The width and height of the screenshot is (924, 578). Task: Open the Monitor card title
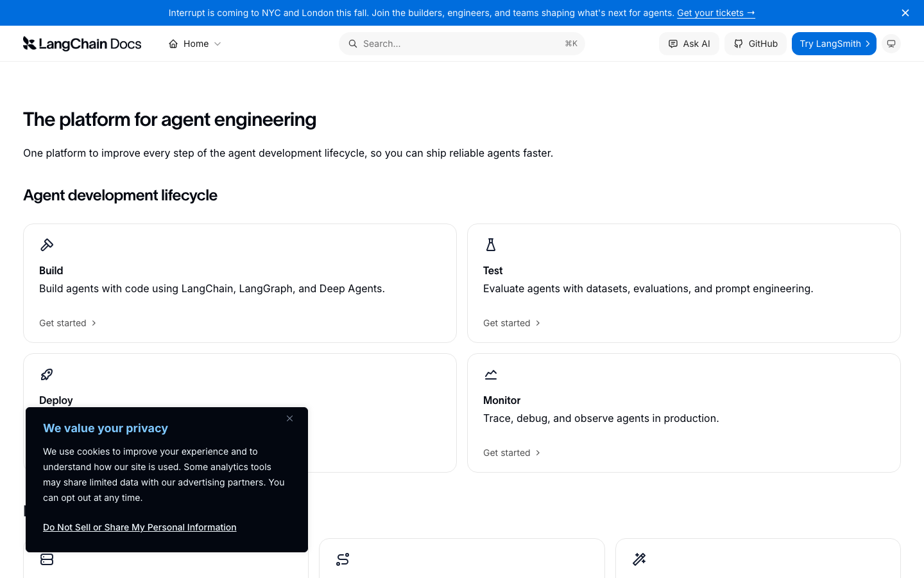click(x=502, y=400)
